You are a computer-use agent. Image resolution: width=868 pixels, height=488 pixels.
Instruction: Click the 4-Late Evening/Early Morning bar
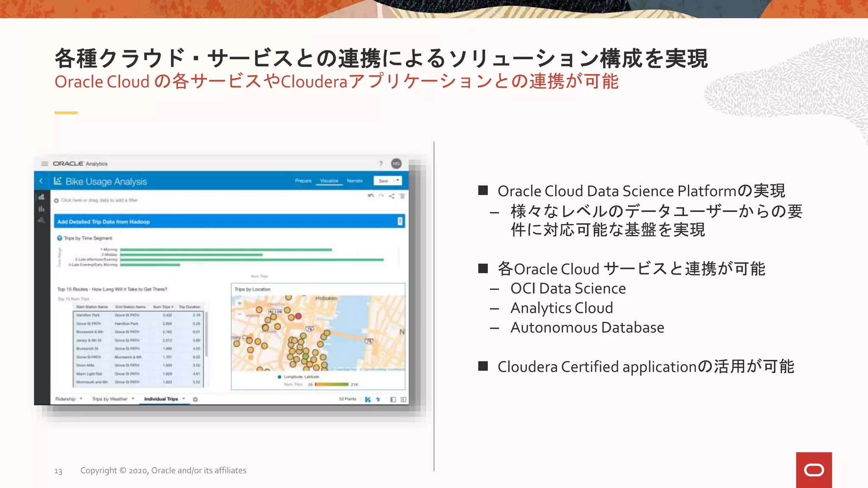click(150, 265)
